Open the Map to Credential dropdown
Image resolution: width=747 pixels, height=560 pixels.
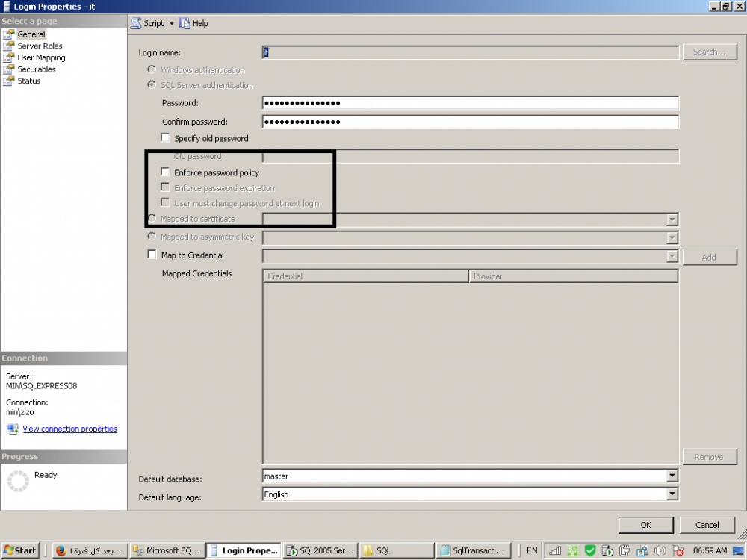pos(672,257)
